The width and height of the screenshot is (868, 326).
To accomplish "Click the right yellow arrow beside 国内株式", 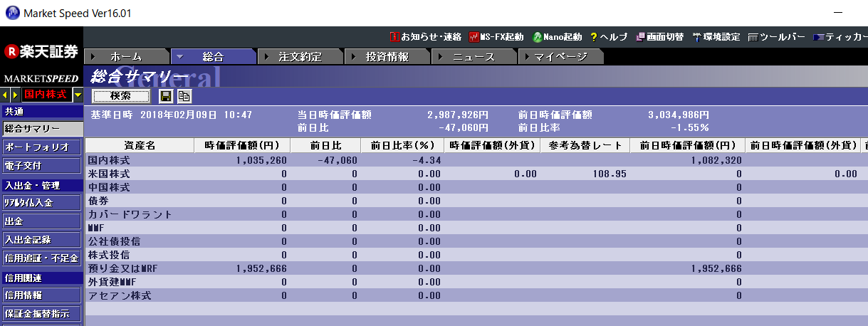I will (15, 95).
